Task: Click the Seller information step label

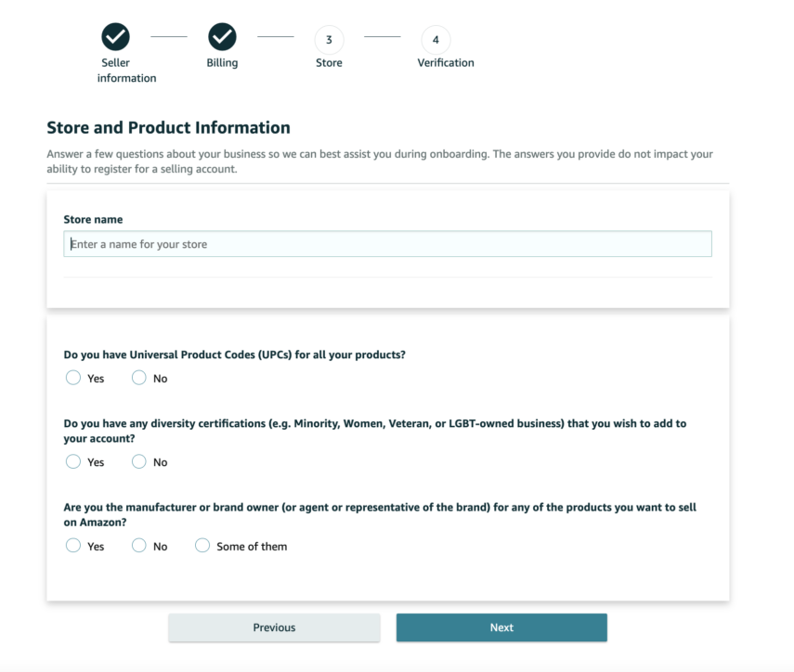Action: [126, 71]
